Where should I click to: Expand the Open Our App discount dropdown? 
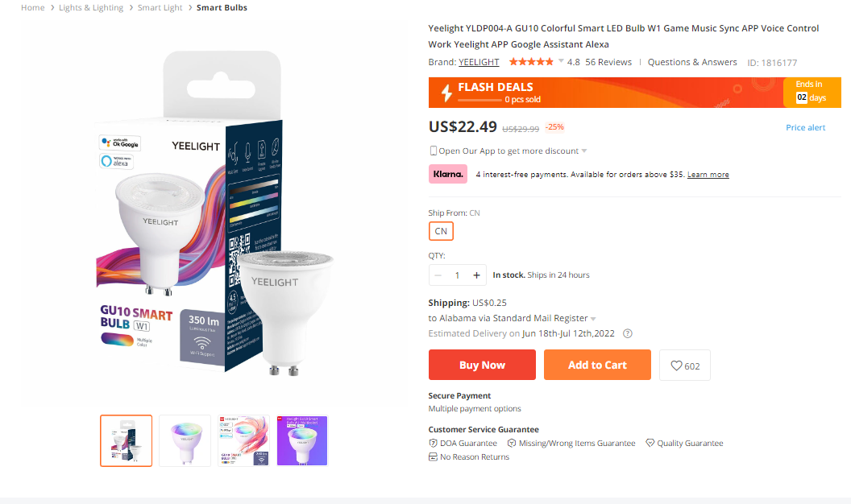coord(584,151)
